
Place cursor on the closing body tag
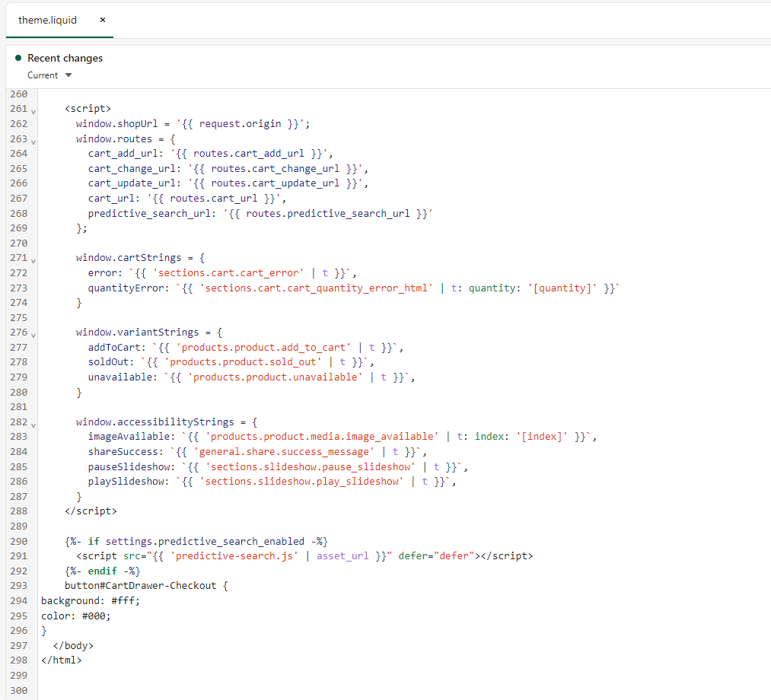(x=79, y=646)
